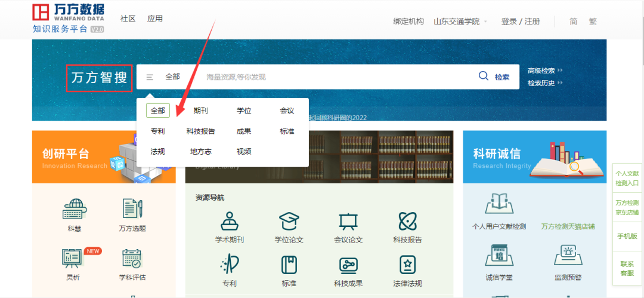The image size is (644, 298).
Task: Choose 科技报告 from the dropdown menu
Action: pyautogui.click(x=201, y=131)
